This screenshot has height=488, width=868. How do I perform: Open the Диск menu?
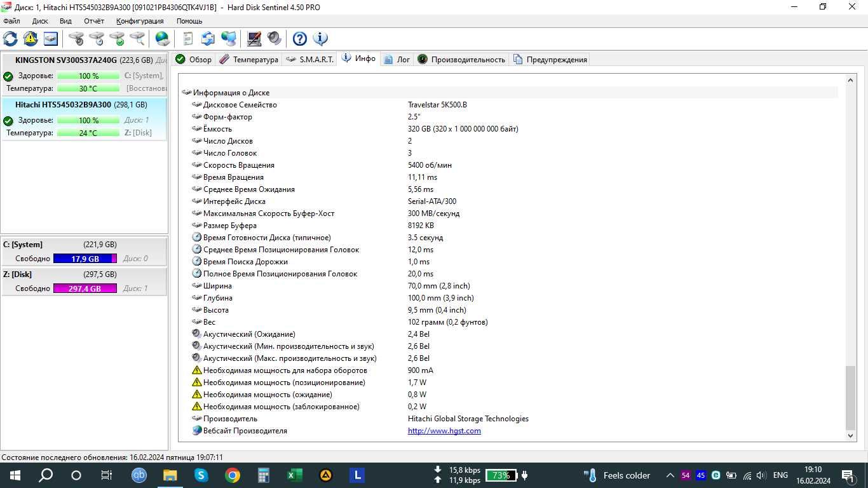pos(40,21)
